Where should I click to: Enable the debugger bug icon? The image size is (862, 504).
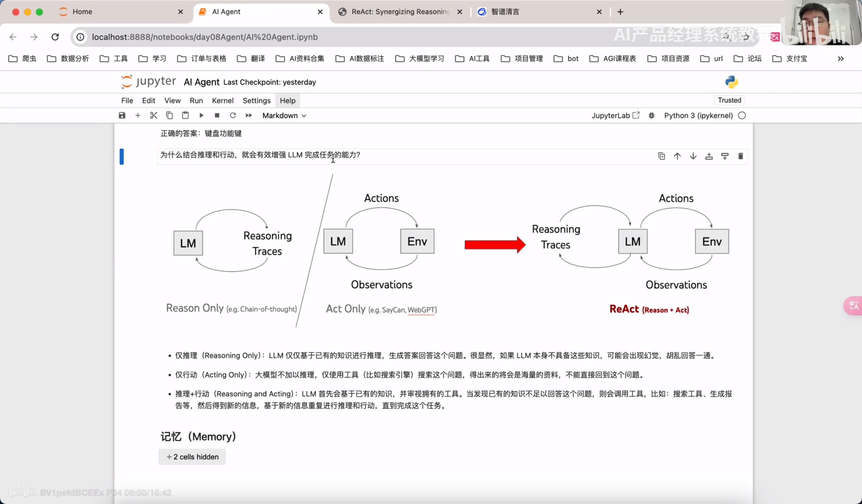pyautogui.click(x=651, y=115)
